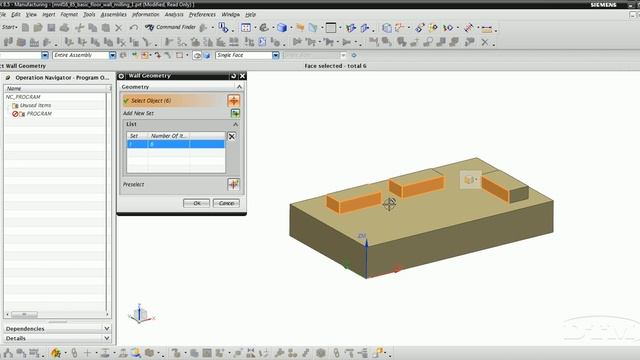
Task: Click the Select Object crosshair icon in dialog
Action: click(x=233, y=100)
